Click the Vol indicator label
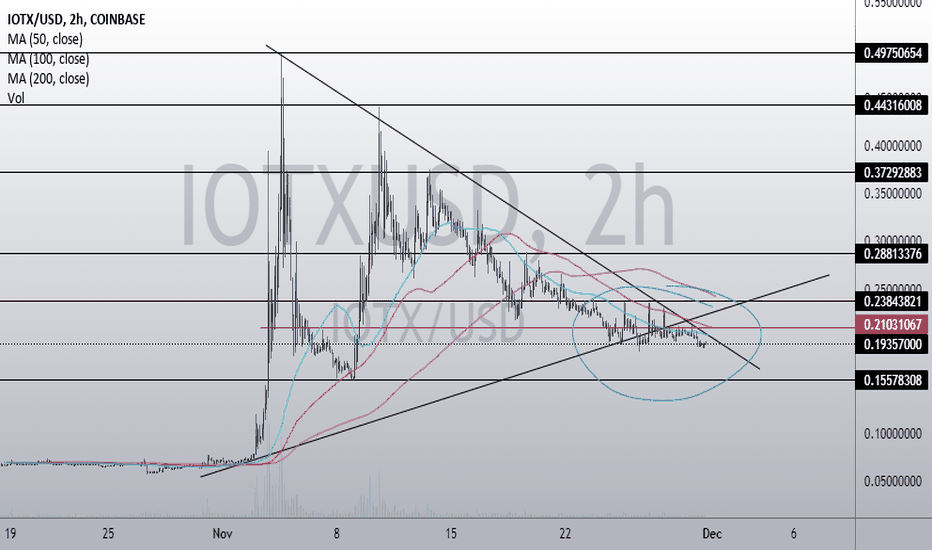 click(16, 98)
